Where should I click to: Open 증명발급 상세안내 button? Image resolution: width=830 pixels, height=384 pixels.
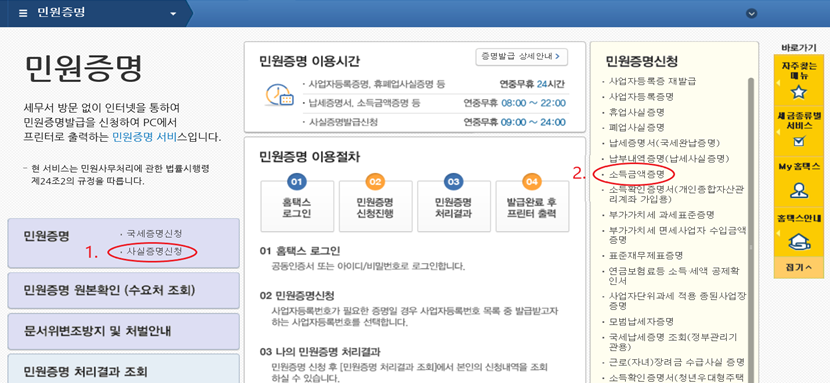[x=521, y=56]
